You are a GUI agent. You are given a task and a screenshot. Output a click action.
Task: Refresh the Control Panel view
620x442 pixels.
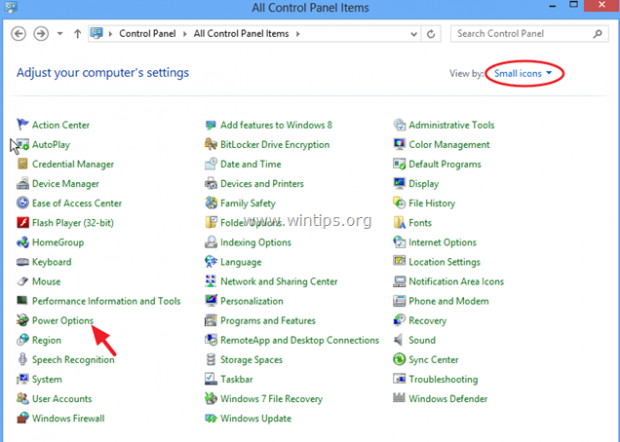point(430,34)
